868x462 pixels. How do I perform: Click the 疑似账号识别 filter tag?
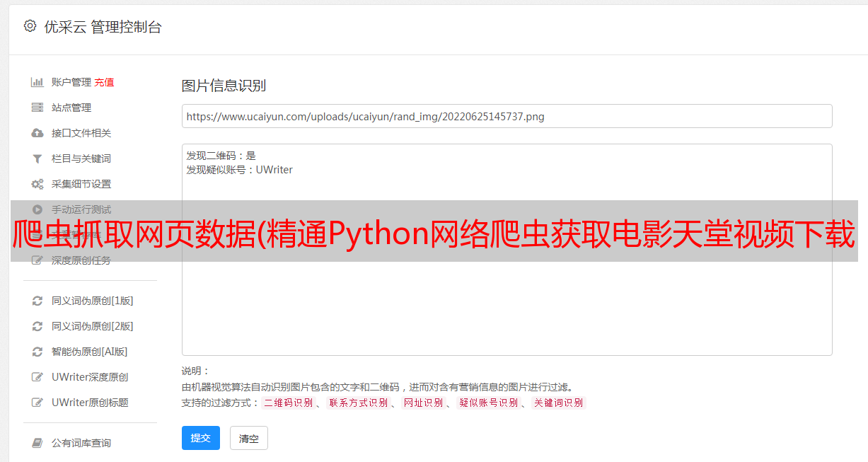[488, 403]
